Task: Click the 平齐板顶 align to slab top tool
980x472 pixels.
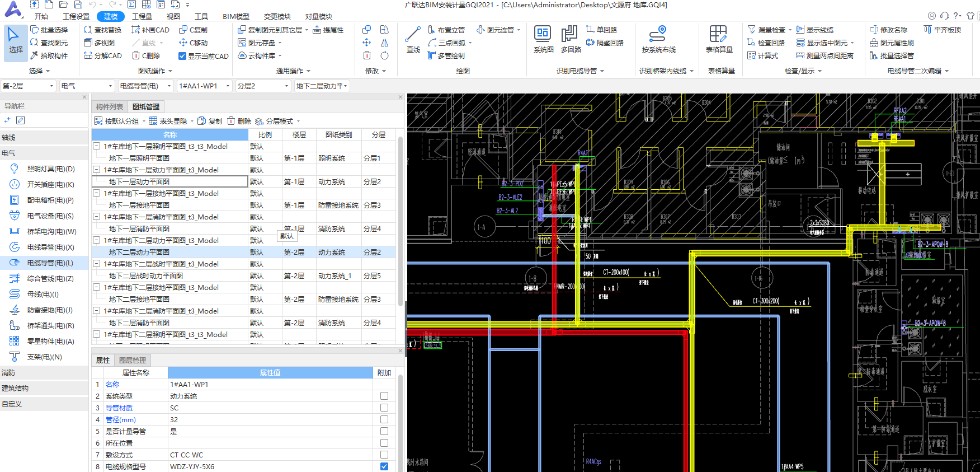Action: point(943,30)
